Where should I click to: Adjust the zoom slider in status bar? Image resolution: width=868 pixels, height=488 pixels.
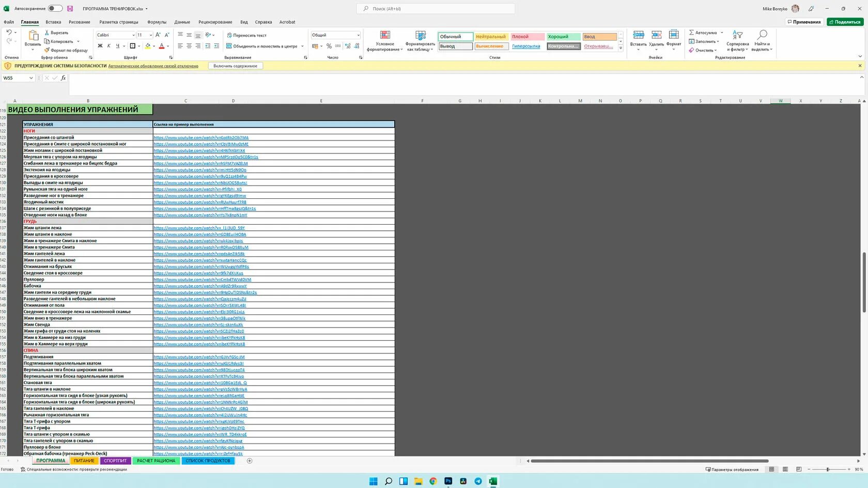(x=828, y=469)
